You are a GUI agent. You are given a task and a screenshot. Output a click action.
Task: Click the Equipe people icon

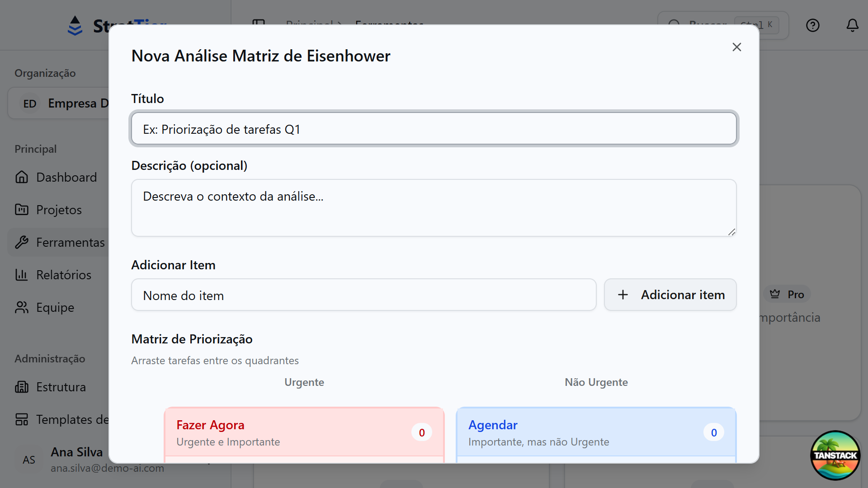pos(22,307)
